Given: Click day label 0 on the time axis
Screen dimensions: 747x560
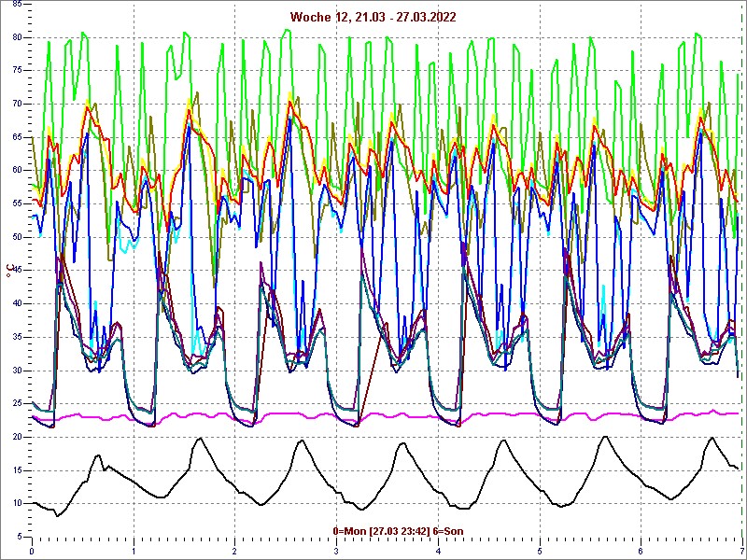Looking at the screenshot, I should [x=32, y=553].
